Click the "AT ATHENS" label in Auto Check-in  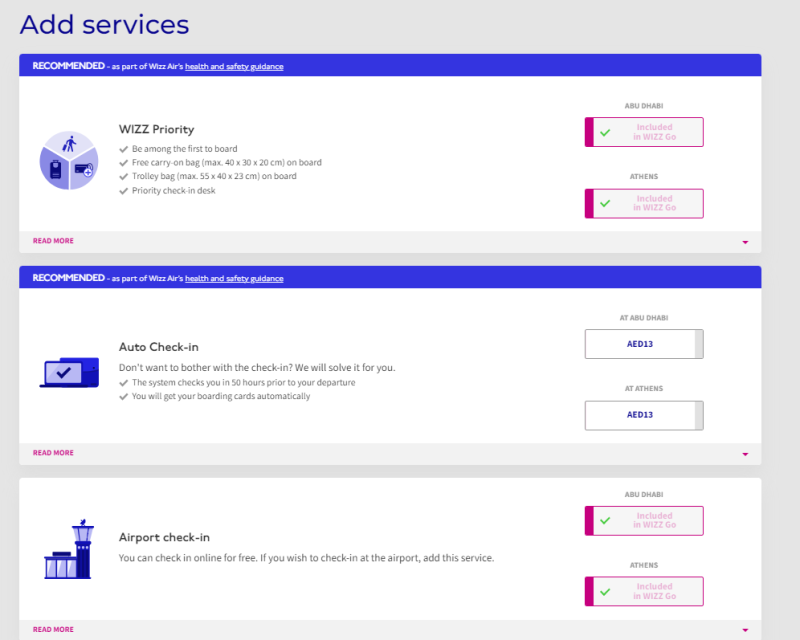644,389
